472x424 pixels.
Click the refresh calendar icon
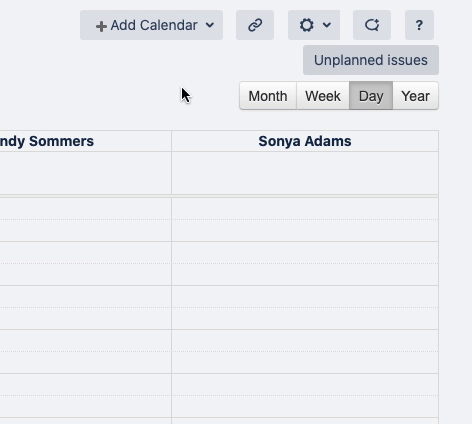point(372,25)
